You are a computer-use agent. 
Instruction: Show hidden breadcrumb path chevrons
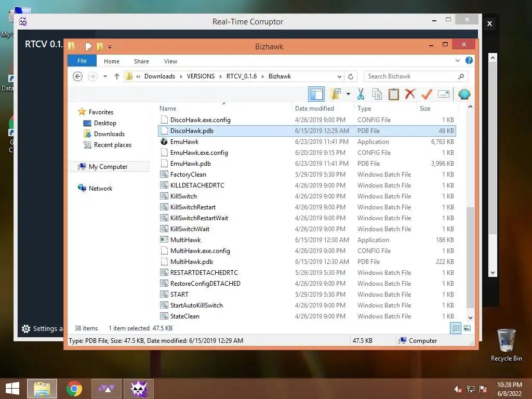tap(138, 76)
